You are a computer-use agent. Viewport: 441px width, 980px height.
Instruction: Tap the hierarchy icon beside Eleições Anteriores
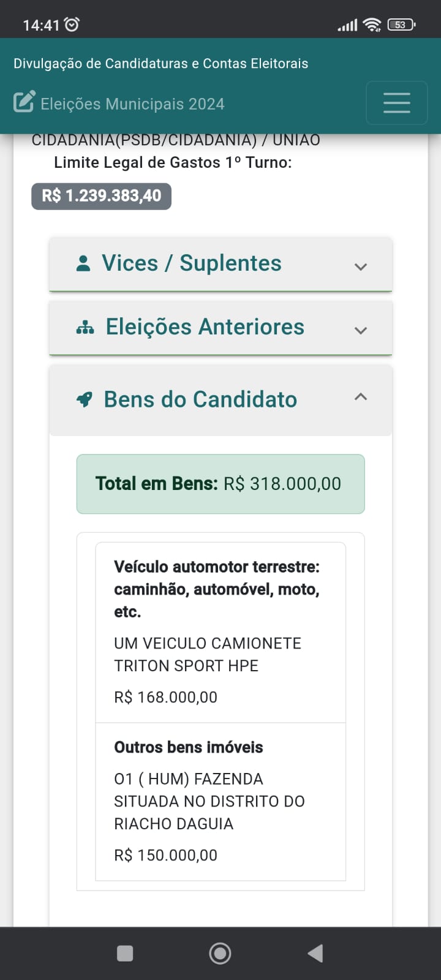pos(85,328)
